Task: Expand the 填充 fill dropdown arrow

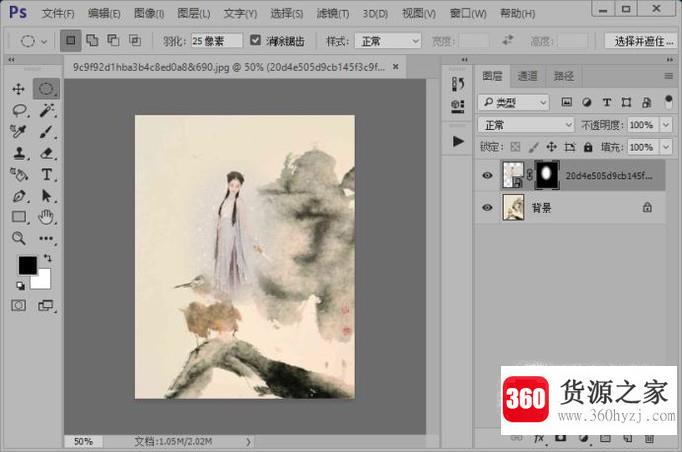Action: [666, 147]
